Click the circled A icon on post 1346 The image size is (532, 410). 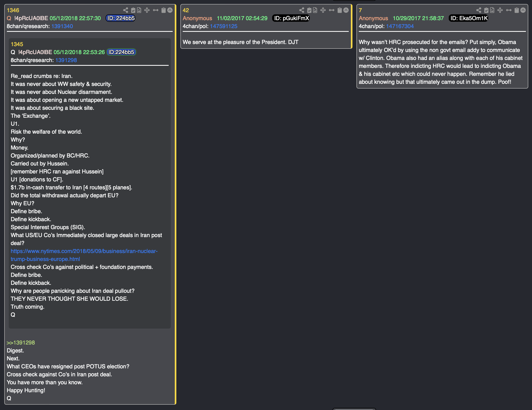(x=170, y=10)
